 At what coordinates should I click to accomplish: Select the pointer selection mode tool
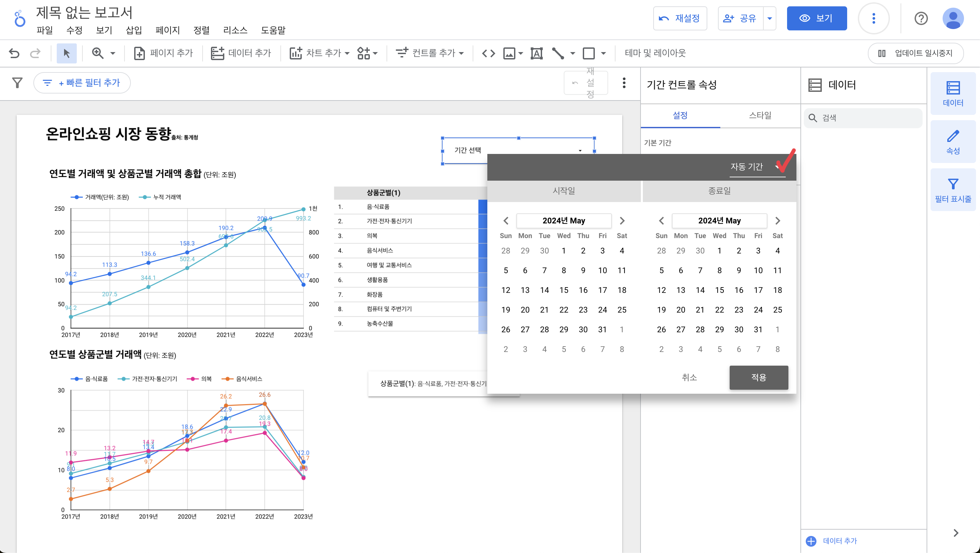tap(66, 53)
